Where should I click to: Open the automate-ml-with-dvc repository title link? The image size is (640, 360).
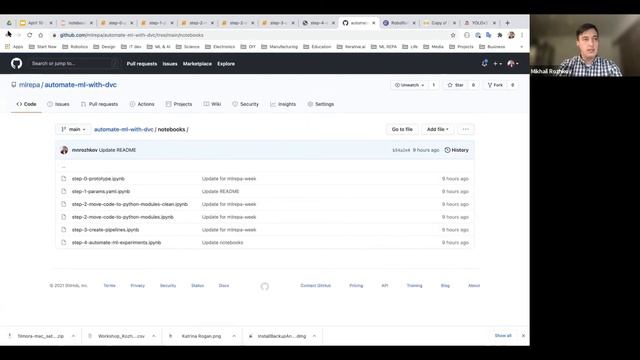coord(80,85)
